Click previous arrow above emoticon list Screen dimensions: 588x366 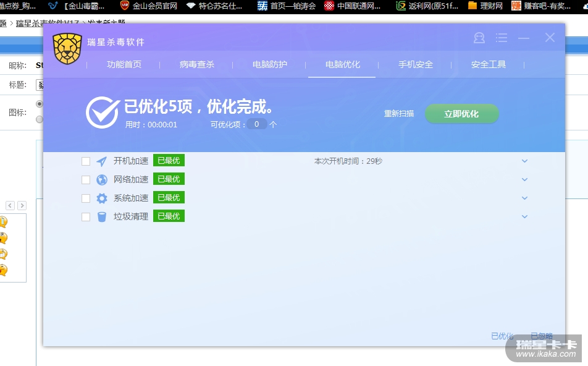pyautogui.click(x=10, y=205)
